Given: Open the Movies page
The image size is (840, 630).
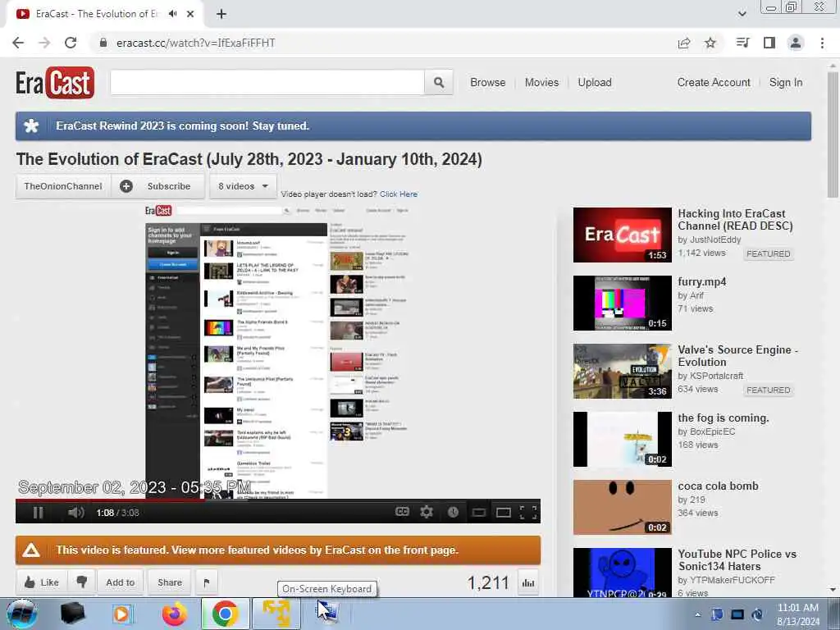Looking at the screenshot, I should [541, 83].
